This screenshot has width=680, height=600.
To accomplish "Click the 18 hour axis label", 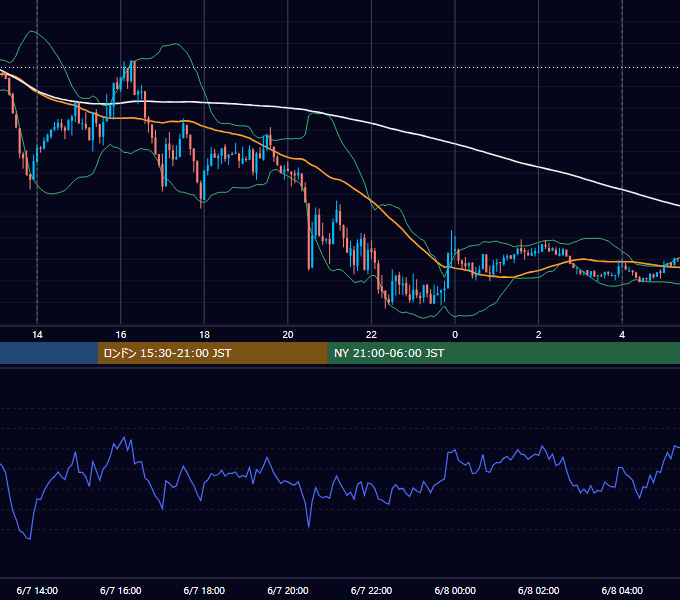I will tap(204, 335).
